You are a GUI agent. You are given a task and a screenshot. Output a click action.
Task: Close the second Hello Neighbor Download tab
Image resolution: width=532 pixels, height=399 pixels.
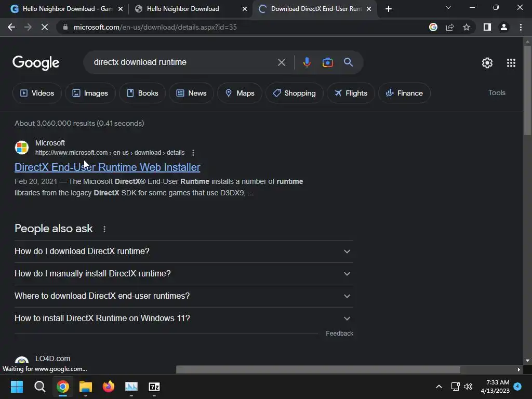coord(245,9)
